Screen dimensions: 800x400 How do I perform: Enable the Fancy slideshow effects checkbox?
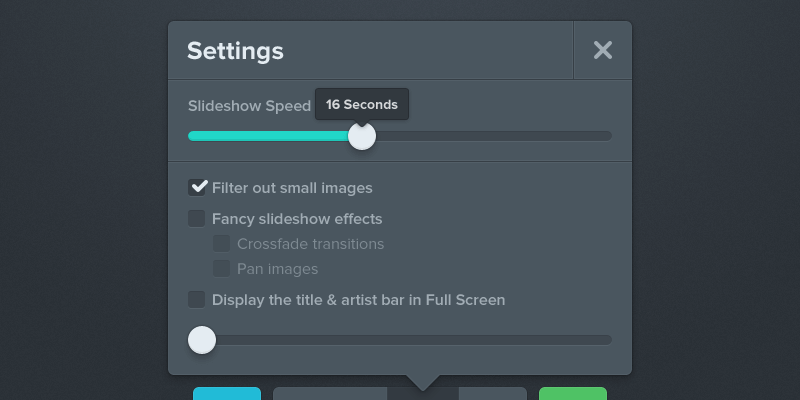[x=197, y=218]
